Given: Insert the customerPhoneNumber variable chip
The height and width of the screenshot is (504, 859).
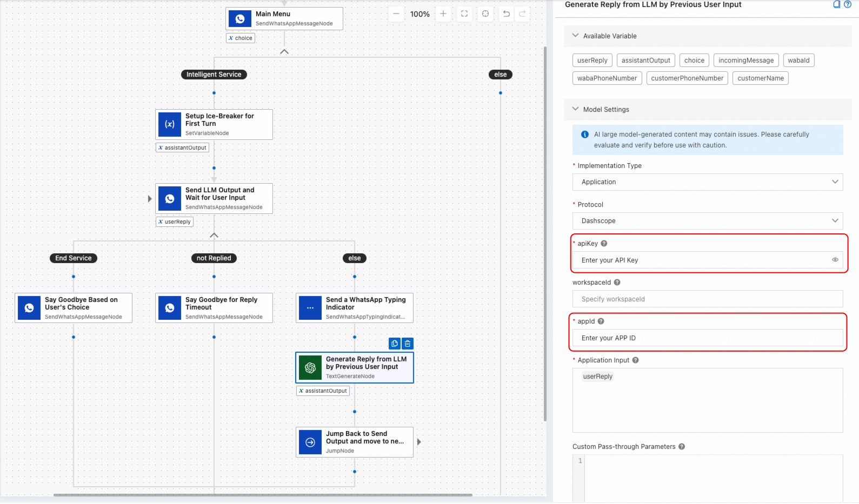Looking at the screenshot, I should 687,78.
